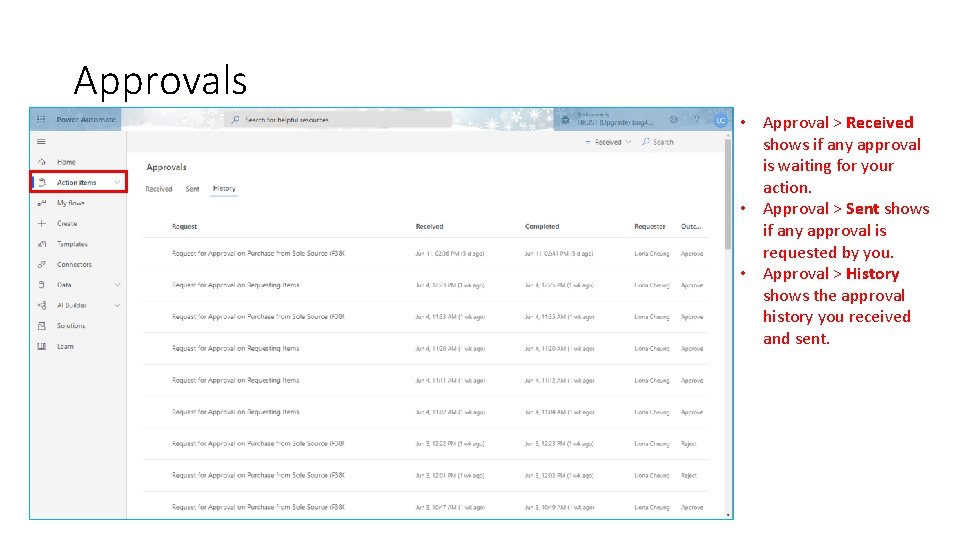The height and width of the screenshot is (540, 960).
Task: Click the scrollbar down arrow
Action: coord(728,515)
